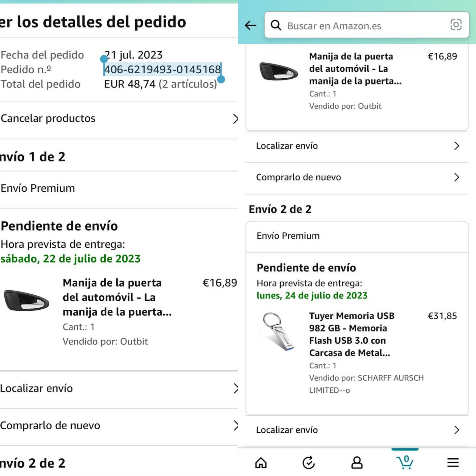The width and height of the screenshot is (476, 476).
Task: Tap the door handle thumbnail in right panel
Action: tap(278, 71)
